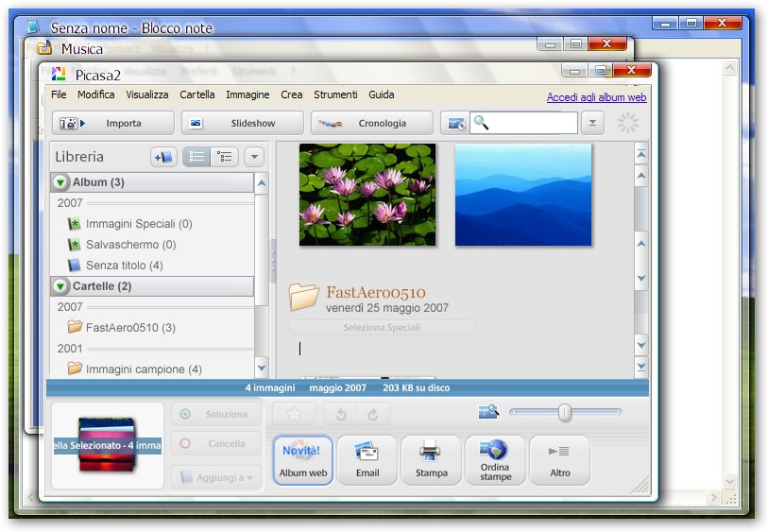768x532 pixels.
Task: Click the Accedi agli album web link
Action: [x=596, y=97]
